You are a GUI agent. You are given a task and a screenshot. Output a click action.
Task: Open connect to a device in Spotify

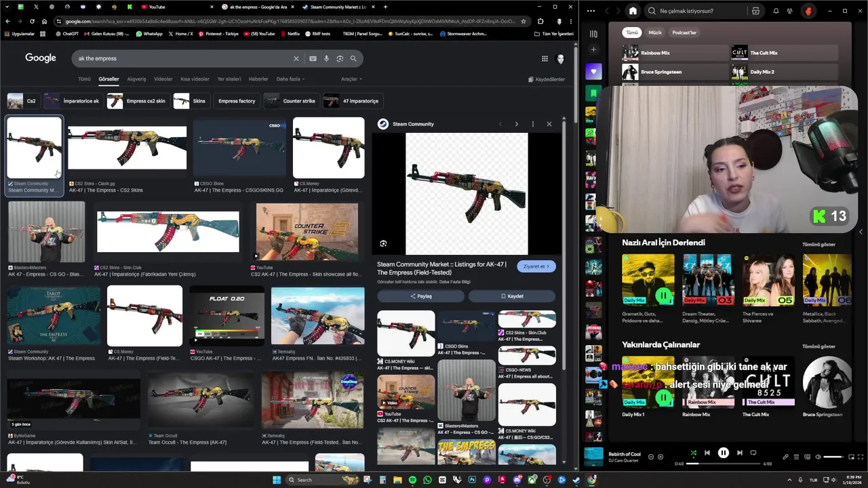click(807, 457)
